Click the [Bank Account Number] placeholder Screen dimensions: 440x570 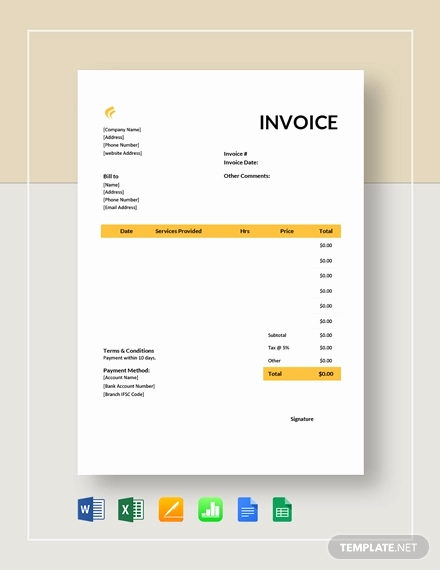pyautogui.click(x=129, y=386)
